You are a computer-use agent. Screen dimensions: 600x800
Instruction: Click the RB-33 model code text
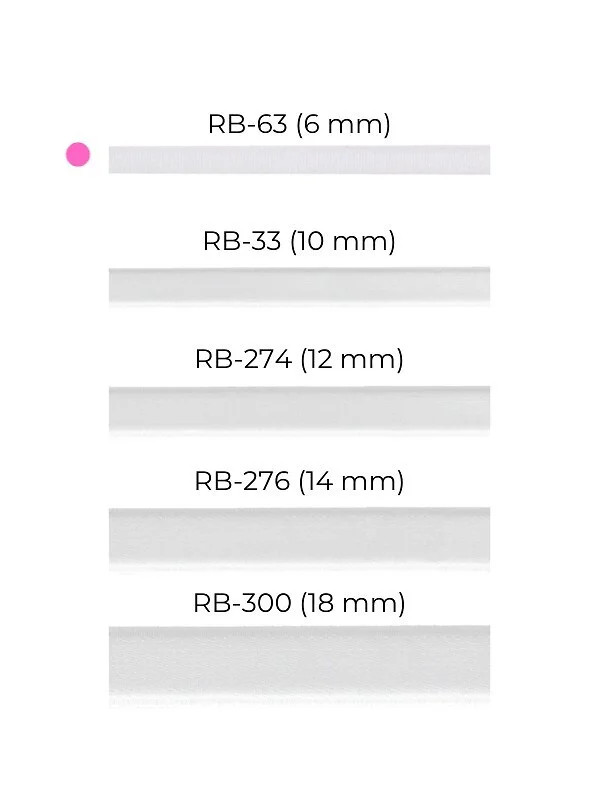pyautogui.click(x=242, y=241)
